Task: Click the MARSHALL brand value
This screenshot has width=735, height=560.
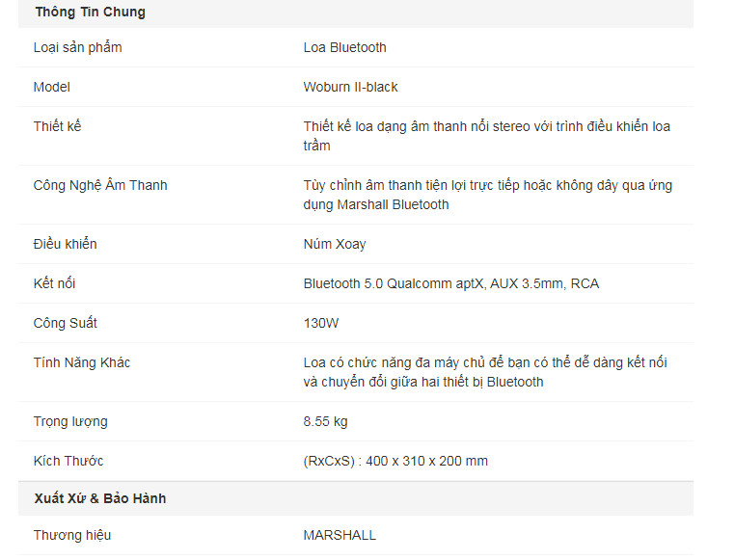Action: [340, 535]
